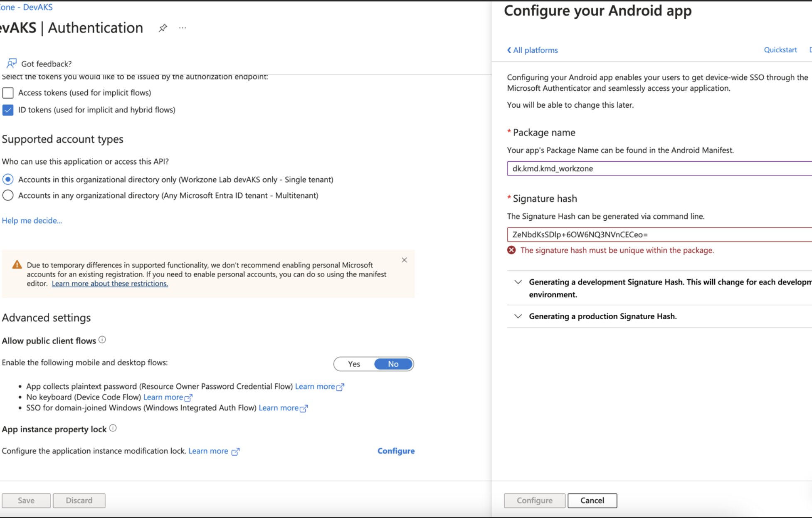The image size is (812, 518).
Task: Click Cancel in Android app panel
Action: click(x=592, y=500)
